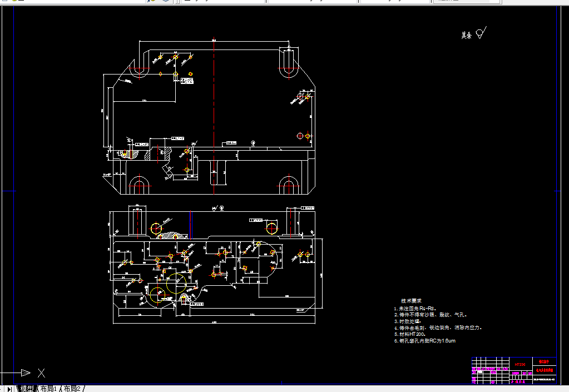
Task: Open the 布局1 layout tab
Action: pos(48,388)
